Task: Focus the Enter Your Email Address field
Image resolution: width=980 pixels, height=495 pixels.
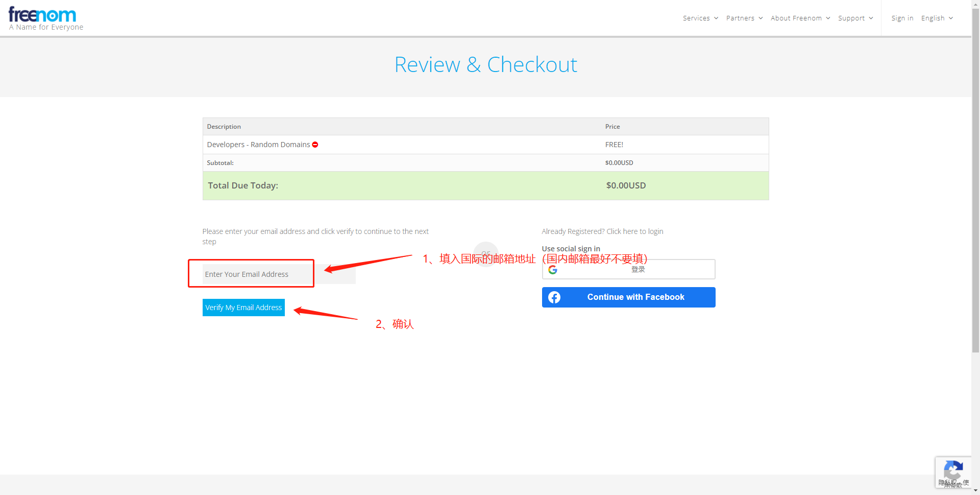Action: point(257,274)
